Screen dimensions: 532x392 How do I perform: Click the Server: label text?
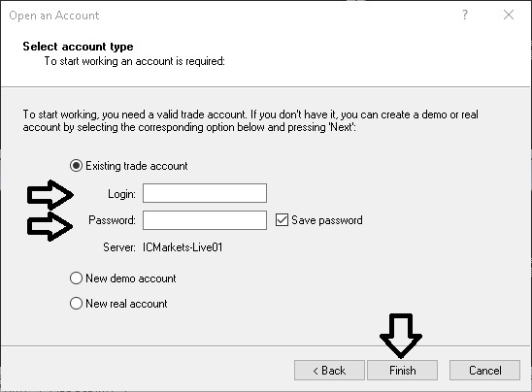[x=119, y=247]
